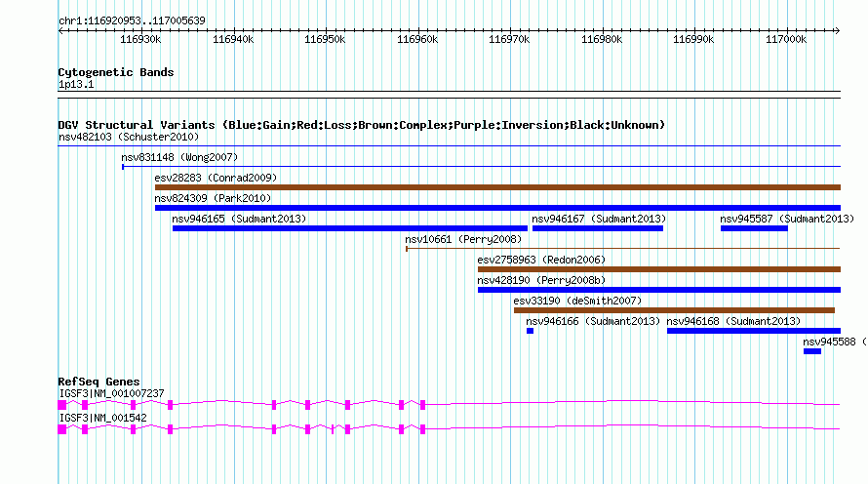This screenshot has height=484, width=868.
Task: Open variant nsv10661 (Perry2008) label
Action: pos(463,239)
